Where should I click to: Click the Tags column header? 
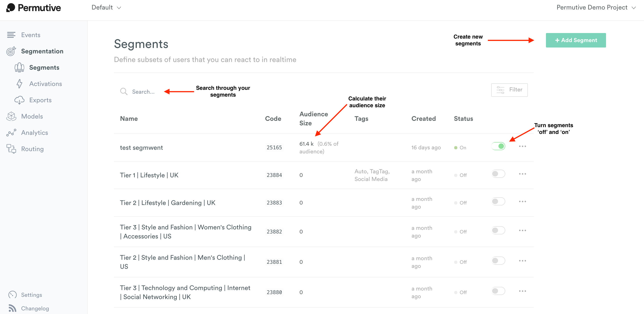pyautogui.click(x=361, y=119)
